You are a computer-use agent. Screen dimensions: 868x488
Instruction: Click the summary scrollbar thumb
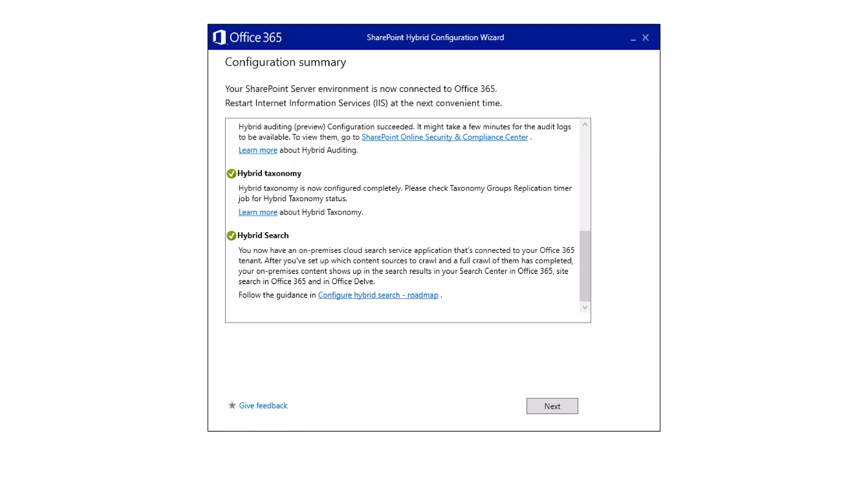click(x=585, y=266)
